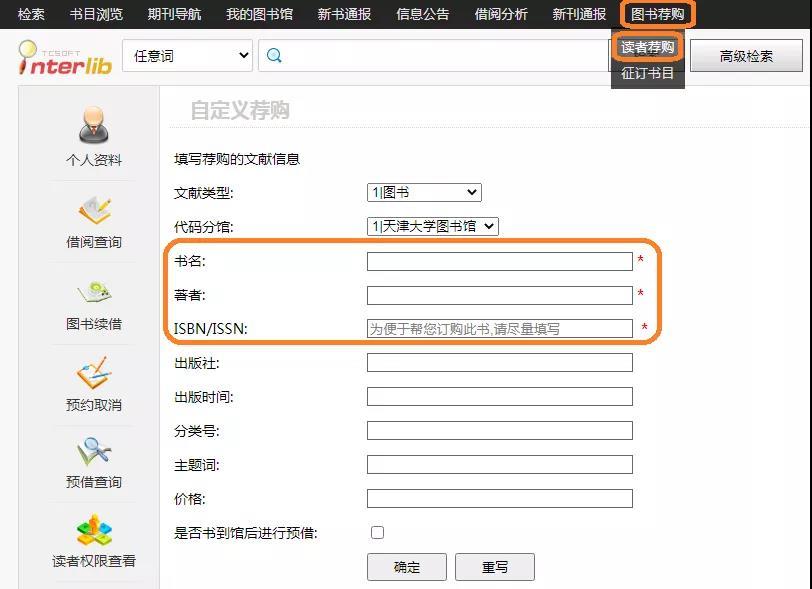Focus the ISBN/ISSN text field
This screenshot has height=589, width=812.
point(499,328)
